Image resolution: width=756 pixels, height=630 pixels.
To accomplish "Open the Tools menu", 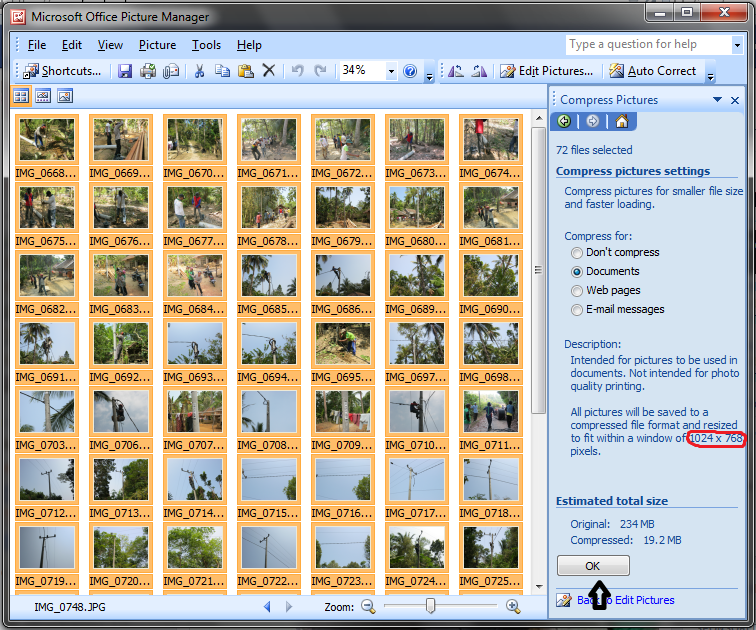I will [x=206, y=45].
